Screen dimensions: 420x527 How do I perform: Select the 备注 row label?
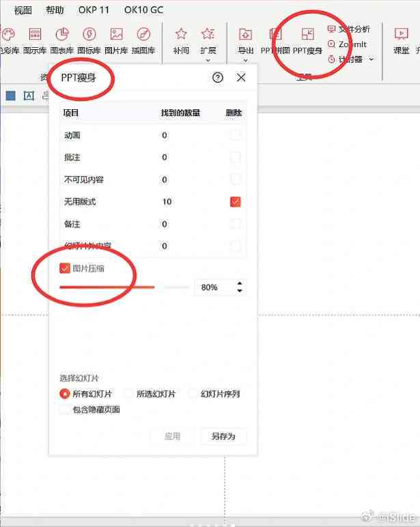pyautogui.click(x=72, y=224)
